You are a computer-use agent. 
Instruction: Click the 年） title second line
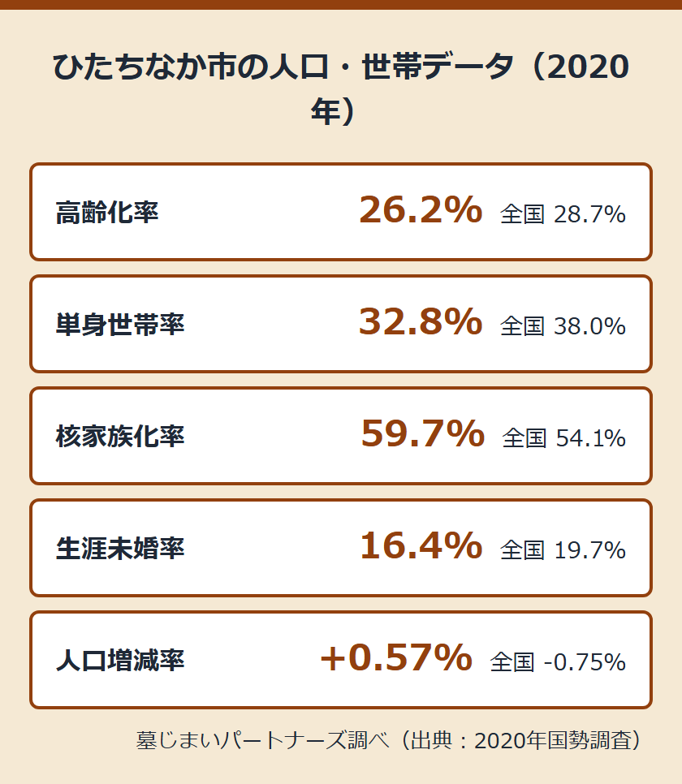(x=333, y=111)
